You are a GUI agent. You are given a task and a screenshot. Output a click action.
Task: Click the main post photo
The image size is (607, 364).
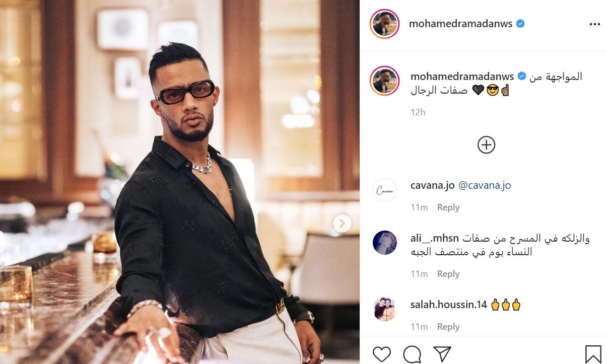[x=180, y=182]
